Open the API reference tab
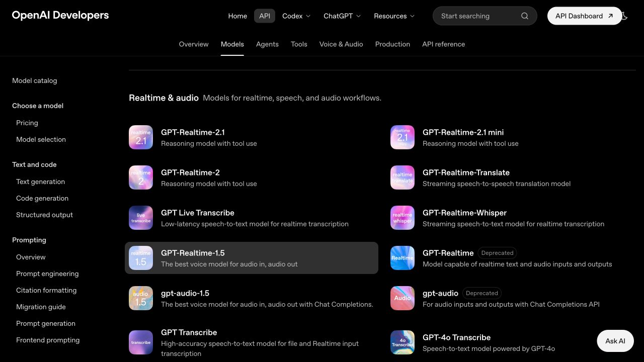 pos(444,44)
